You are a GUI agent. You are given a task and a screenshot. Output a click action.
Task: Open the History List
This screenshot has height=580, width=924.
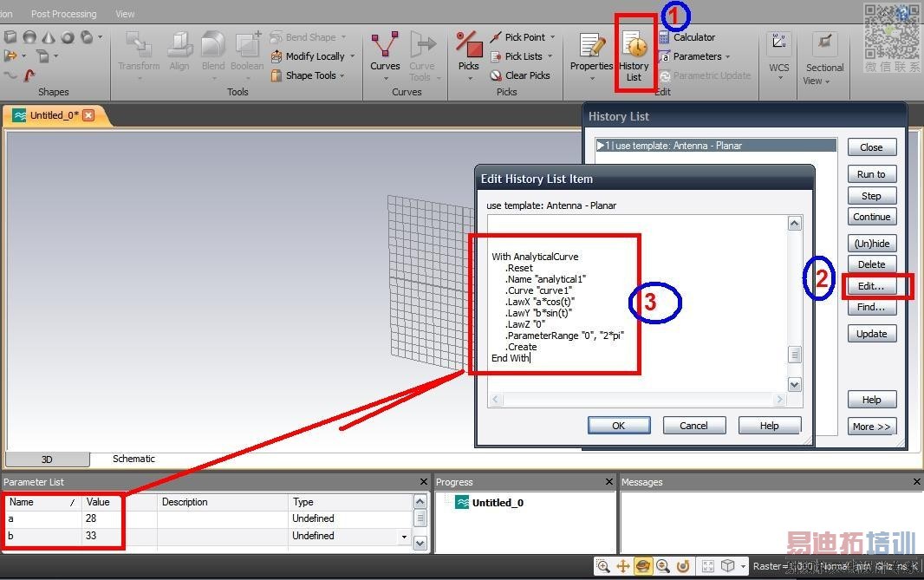pos(634,56)
